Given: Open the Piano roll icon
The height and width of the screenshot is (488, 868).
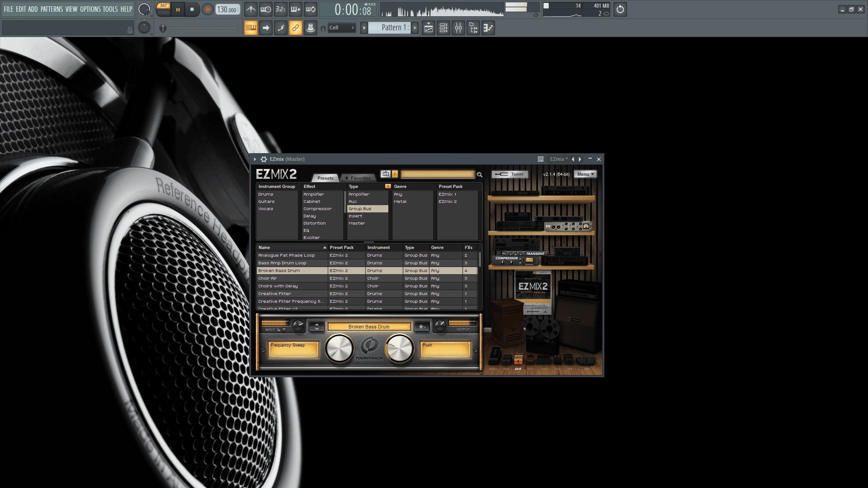Looking at the screenshot, I should point(488,28).
